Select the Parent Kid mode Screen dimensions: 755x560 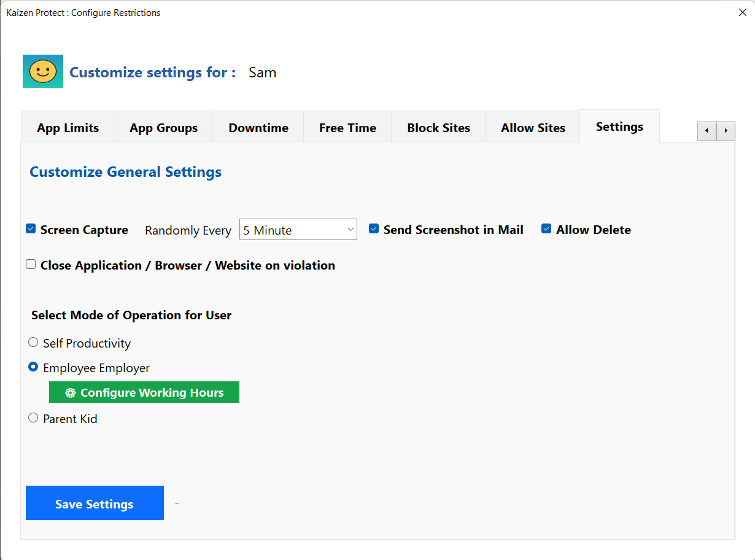coord(33,418)
